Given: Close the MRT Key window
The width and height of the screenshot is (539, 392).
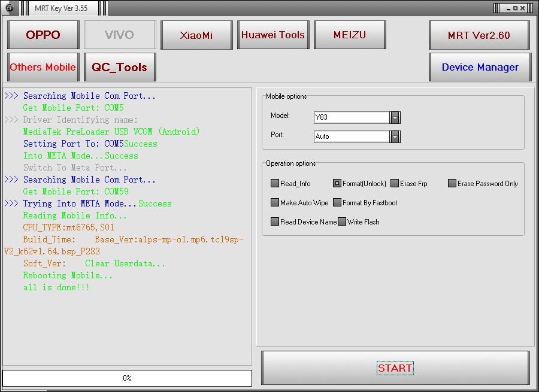Looking at the screenshot, I should tap(522, 8).
